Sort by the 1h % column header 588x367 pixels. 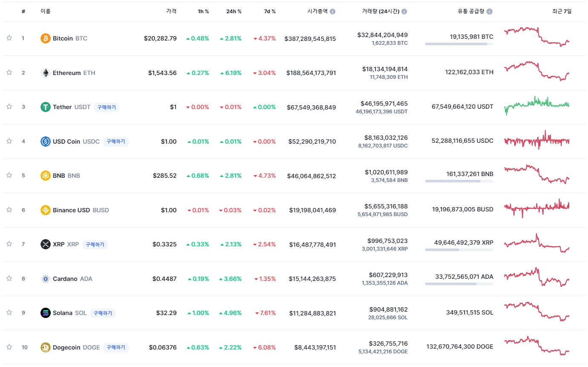(x=203, y=12)
